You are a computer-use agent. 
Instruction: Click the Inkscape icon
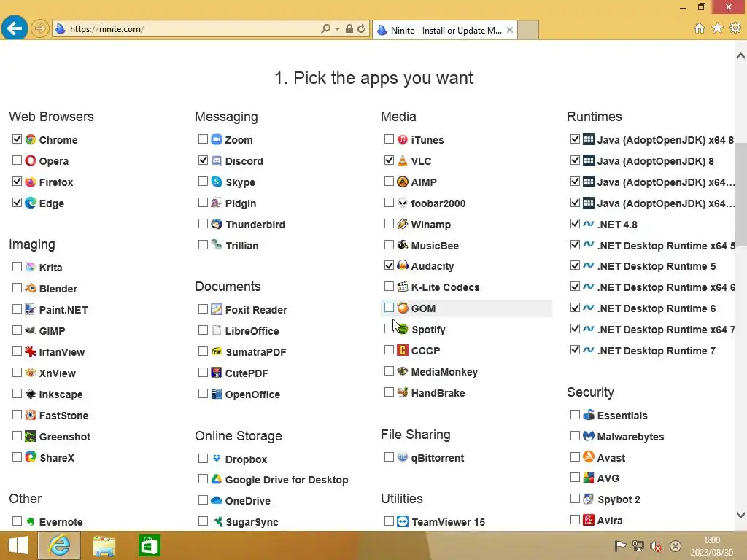(x=31, y=394)
